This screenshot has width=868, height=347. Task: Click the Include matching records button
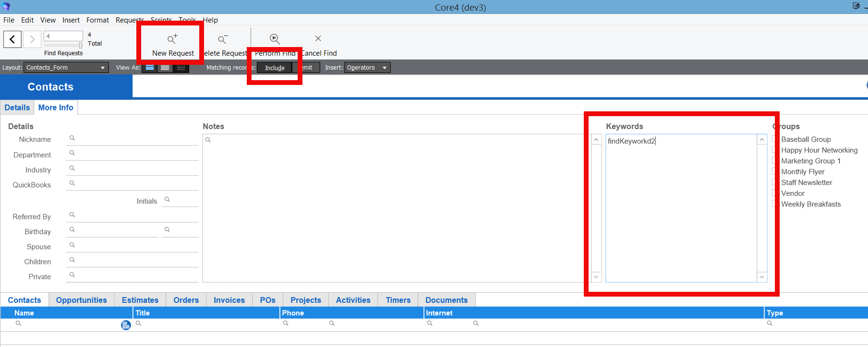click(275, 68)
